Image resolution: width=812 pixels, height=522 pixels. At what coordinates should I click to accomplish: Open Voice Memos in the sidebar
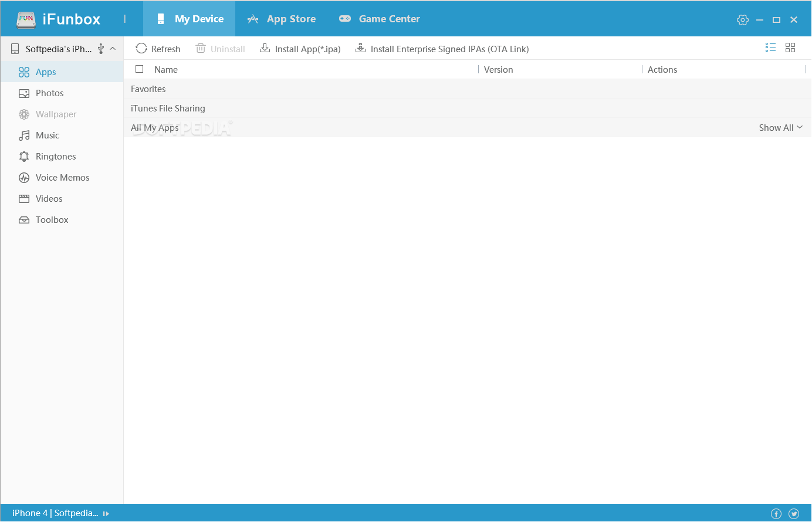62,178
